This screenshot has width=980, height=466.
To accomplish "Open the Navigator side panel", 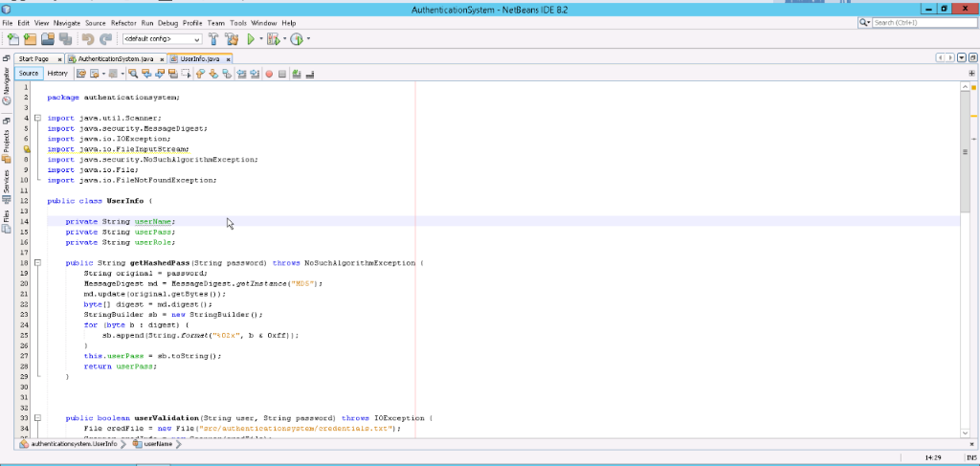I will click(x=7, y=85).
